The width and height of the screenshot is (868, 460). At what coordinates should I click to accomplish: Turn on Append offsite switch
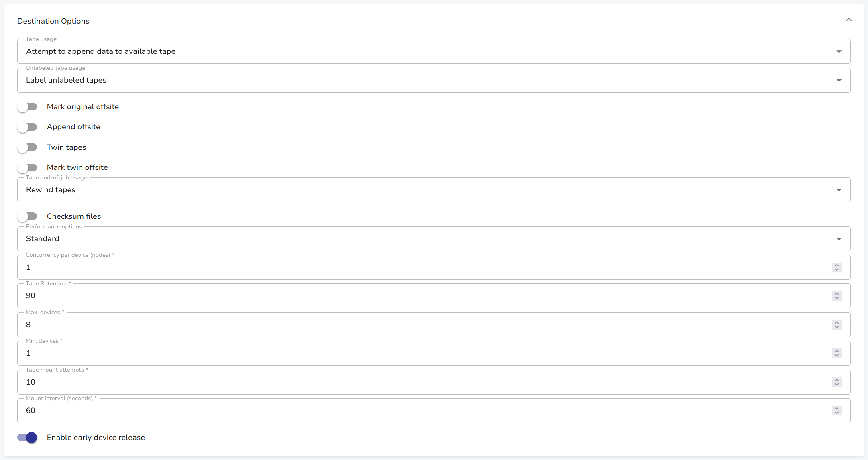tap(27, 127)
